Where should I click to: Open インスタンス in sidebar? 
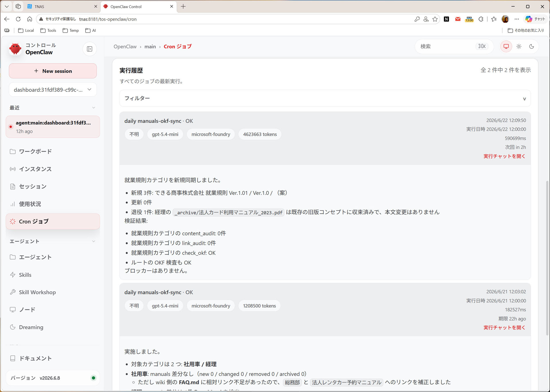53,169
